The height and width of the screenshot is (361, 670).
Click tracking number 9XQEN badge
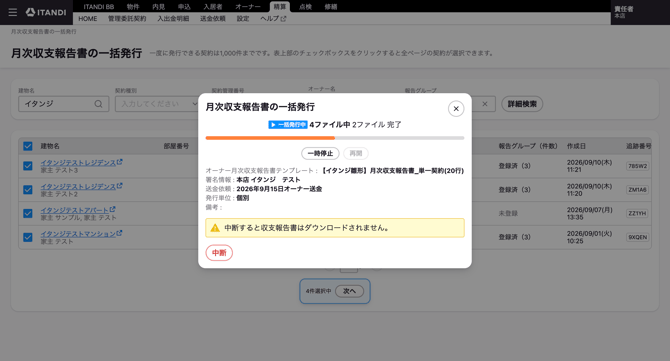point(638,237)
